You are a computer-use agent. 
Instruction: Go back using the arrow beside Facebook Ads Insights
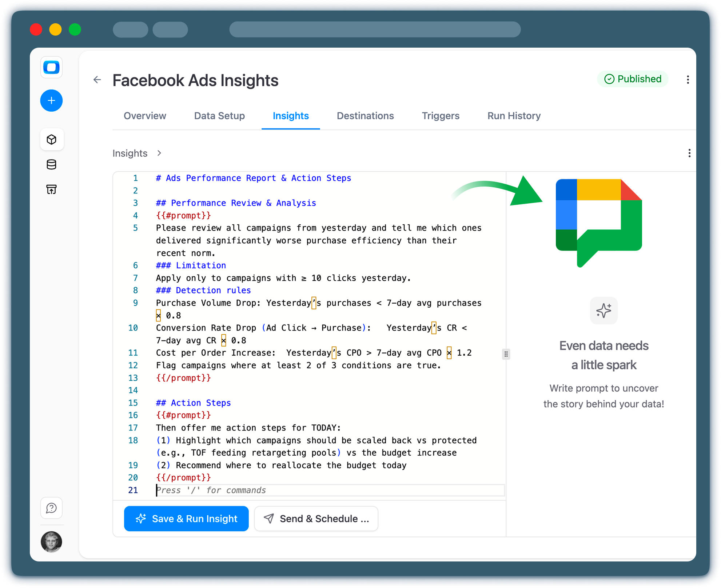[x=97, y=80]
